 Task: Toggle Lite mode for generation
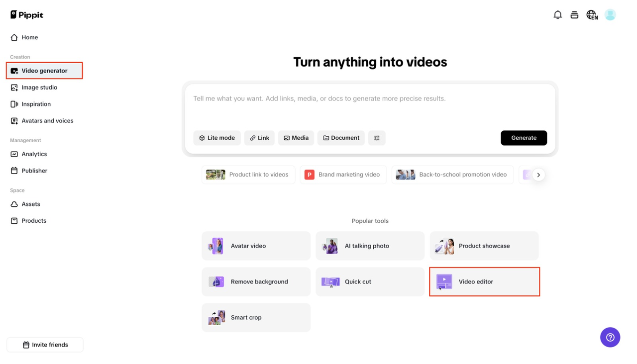point(217,138)
